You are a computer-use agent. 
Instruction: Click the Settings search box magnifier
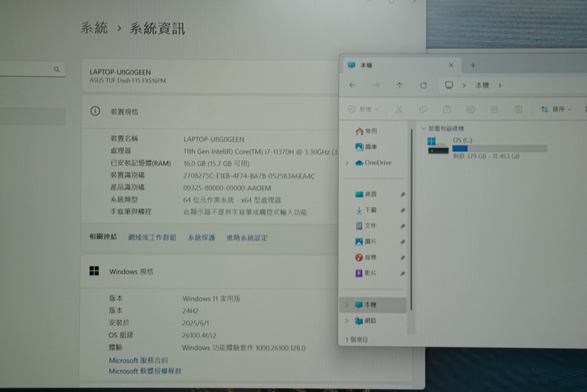56,69
